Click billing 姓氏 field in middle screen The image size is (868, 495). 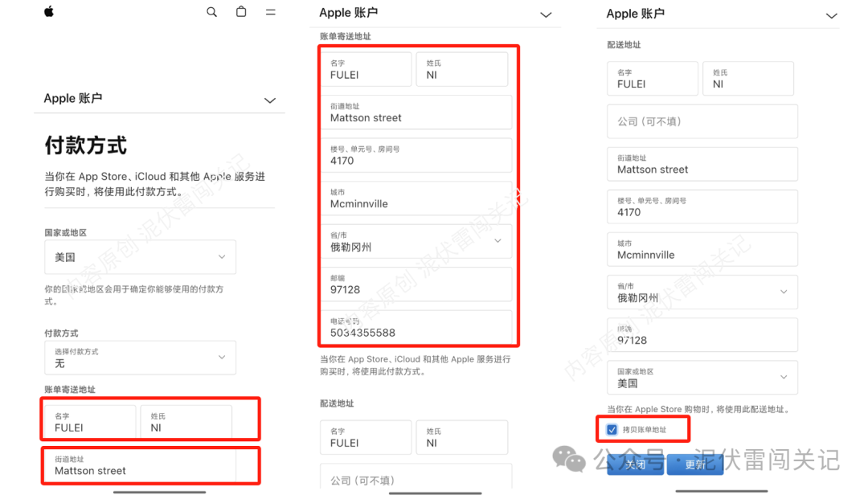[461, 69]
